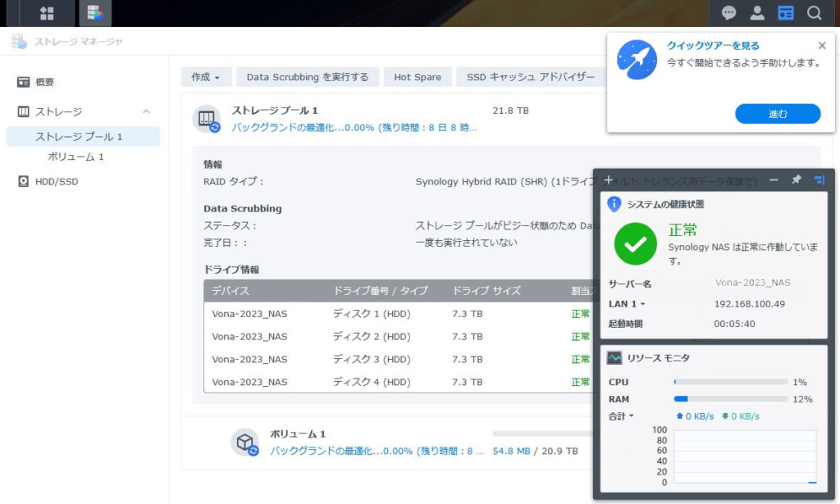Open the クイックツアーを見る link
Screen dimensions: 840x504
click(x=713, y=46)
